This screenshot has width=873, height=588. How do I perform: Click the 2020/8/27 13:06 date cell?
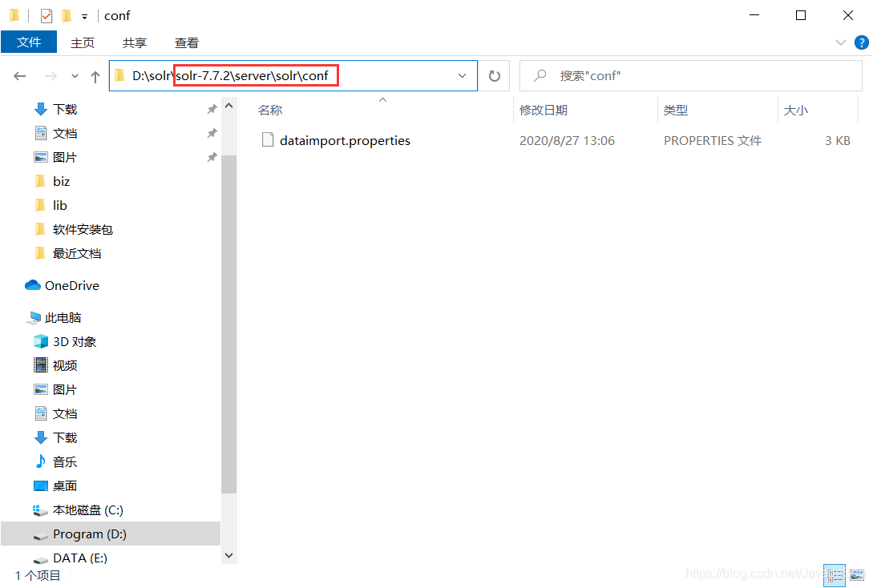[568, 141]
